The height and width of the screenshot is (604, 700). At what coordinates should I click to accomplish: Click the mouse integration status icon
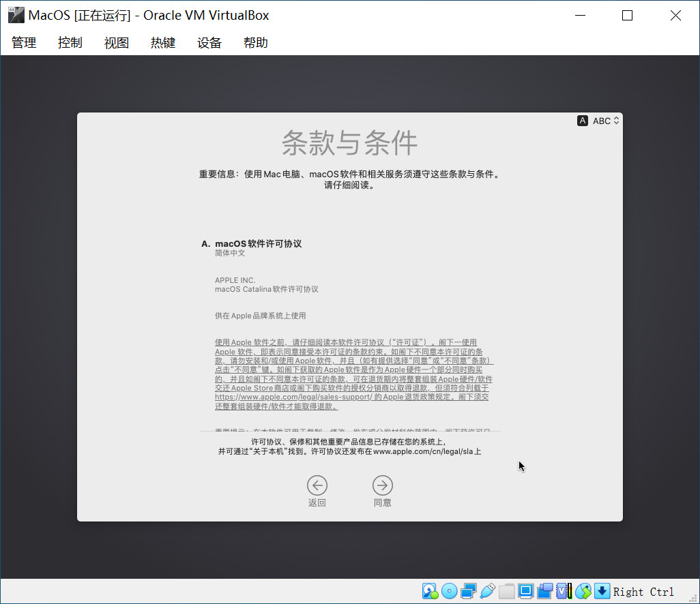tap(583, 592)
